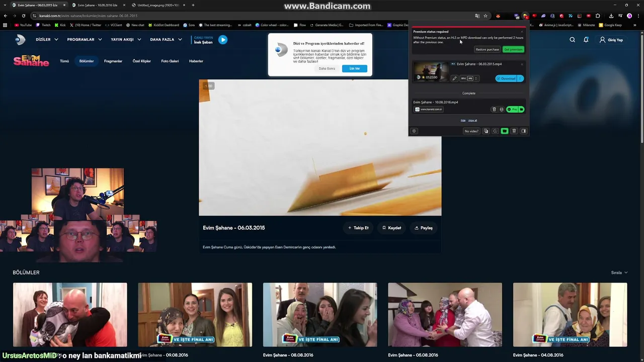Click the hide link in downloader
The height and width of the screenshot is (362, 644).
[463, 120]
